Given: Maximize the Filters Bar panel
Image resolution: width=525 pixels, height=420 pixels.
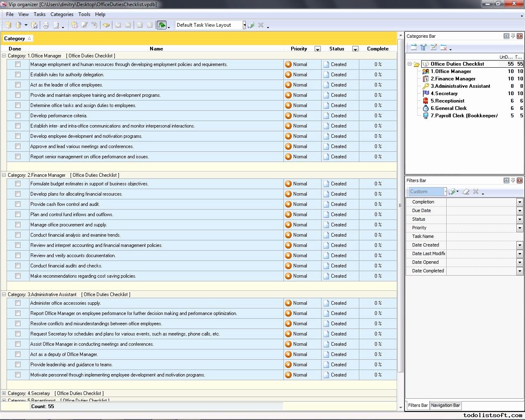Looking at the screenshot, I should [506, 180].
